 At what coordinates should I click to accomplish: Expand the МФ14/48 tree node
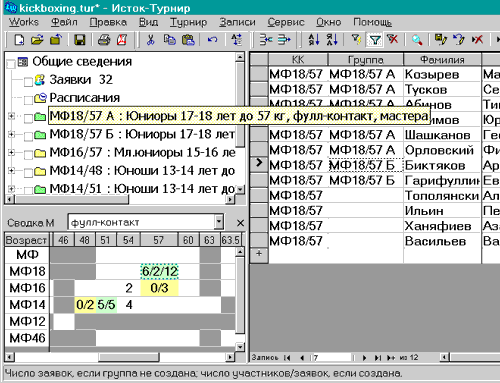point(11,171)
